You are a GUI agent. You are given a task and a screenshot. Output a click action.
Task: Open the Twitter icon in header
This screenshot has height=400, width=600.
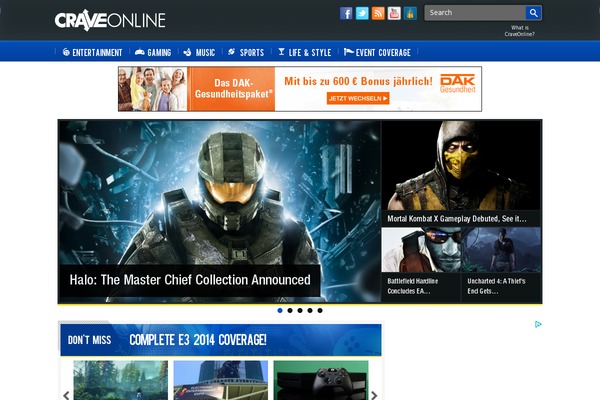(362, 13)
